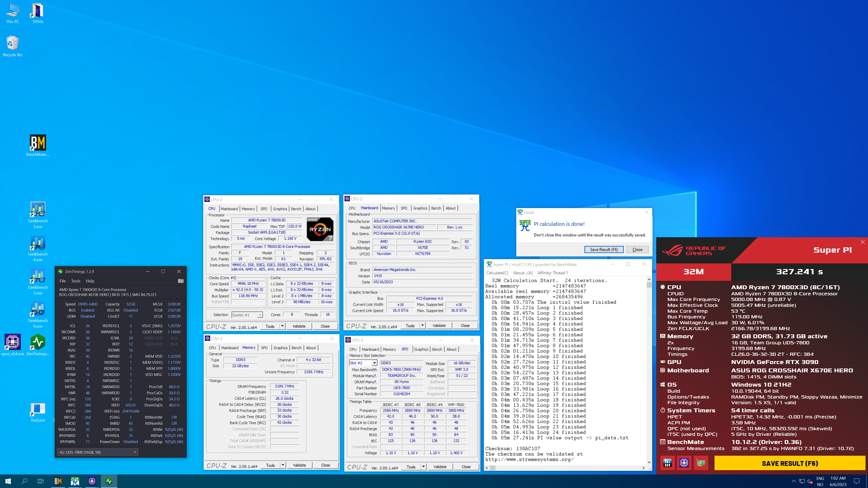Open the Recycle Bin

(x=12, y=47)
